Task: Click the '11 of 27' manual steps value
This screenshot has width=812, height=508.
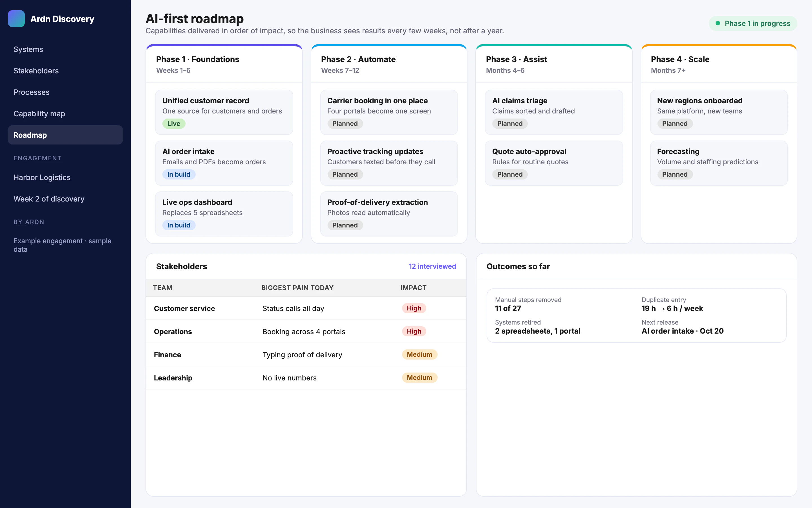Action: (x=508, y=308)
